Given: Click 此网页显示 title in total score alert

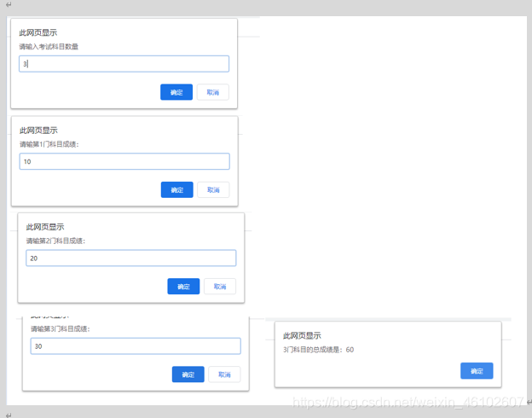Looking at the screenshot, I should point(302,335).
